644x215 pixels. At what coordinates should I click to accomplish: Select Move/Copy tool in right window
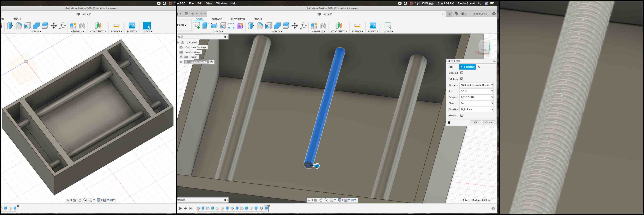tap(295, 25)
